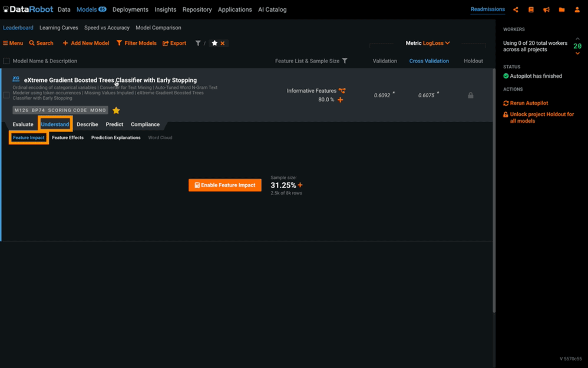Open the Insights page
Screen dimensions: 588x368
[x=166, y=9]
